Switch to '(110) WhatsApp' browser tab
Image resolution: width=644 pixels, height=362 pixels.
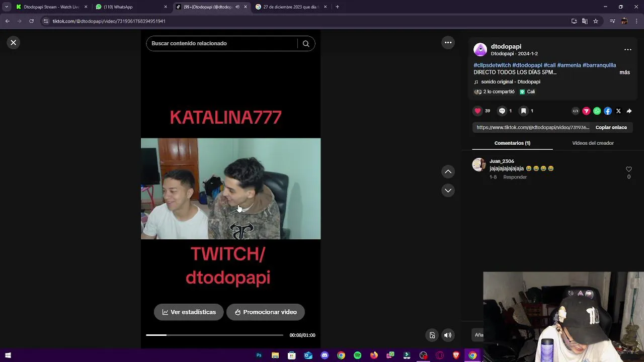coord(131,7)
